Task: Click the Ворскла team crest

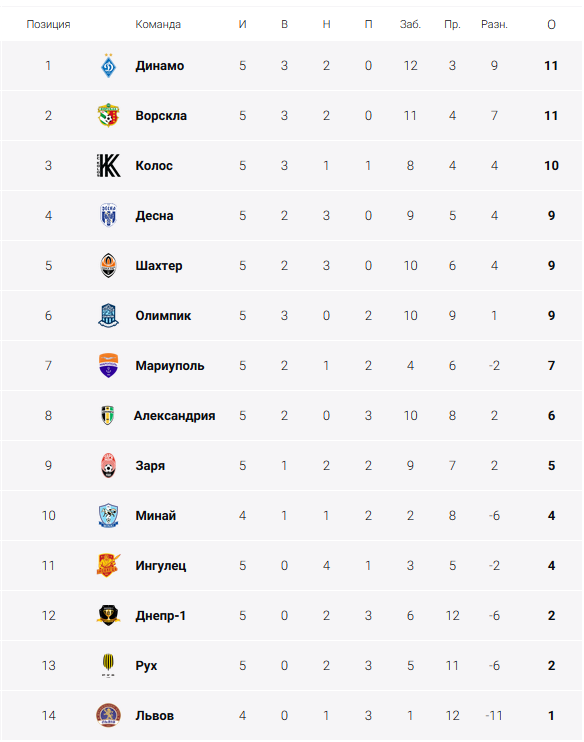Action: pos(108,115)
